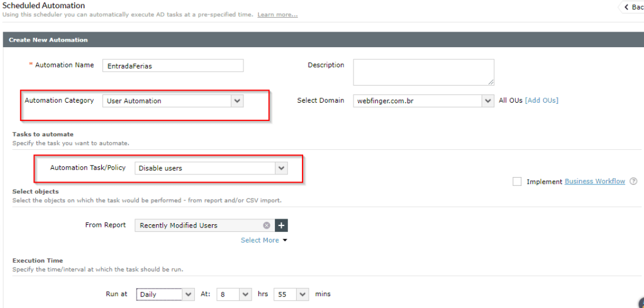
Task: Click the plus icon beside From Report
Action: coord(282,225)
